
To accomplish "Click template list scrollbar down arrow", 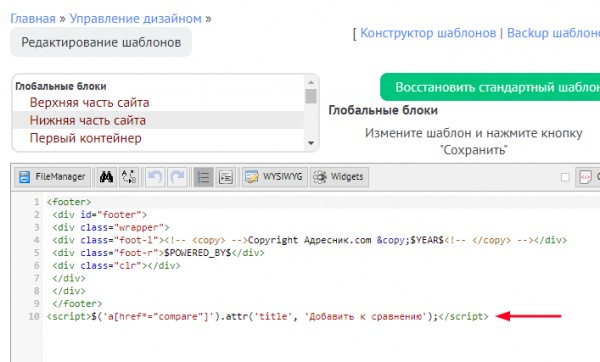I will click(x=311, y=143).
